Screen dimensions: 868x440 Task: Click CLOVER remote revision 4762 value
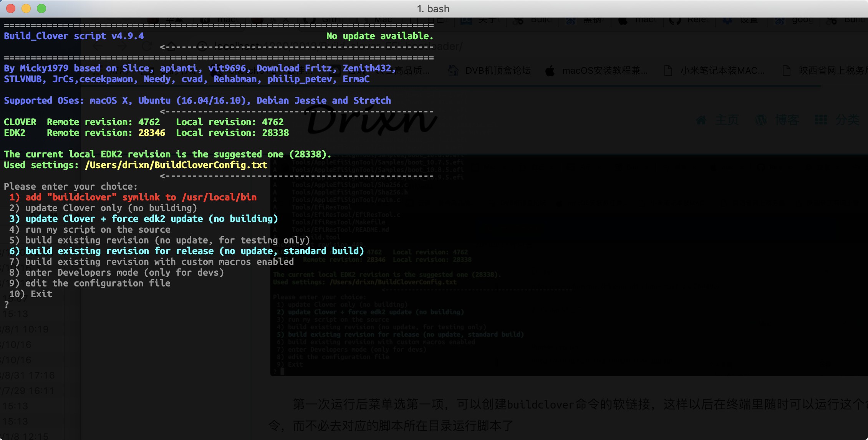pyautogui.click(x=149, y=122)
